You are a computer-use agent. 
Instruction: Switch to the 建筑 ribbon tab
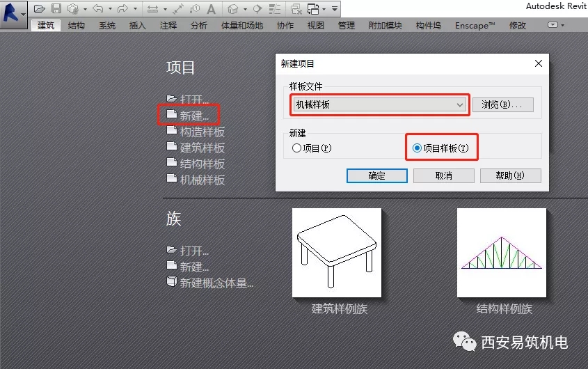coord(46,25)
